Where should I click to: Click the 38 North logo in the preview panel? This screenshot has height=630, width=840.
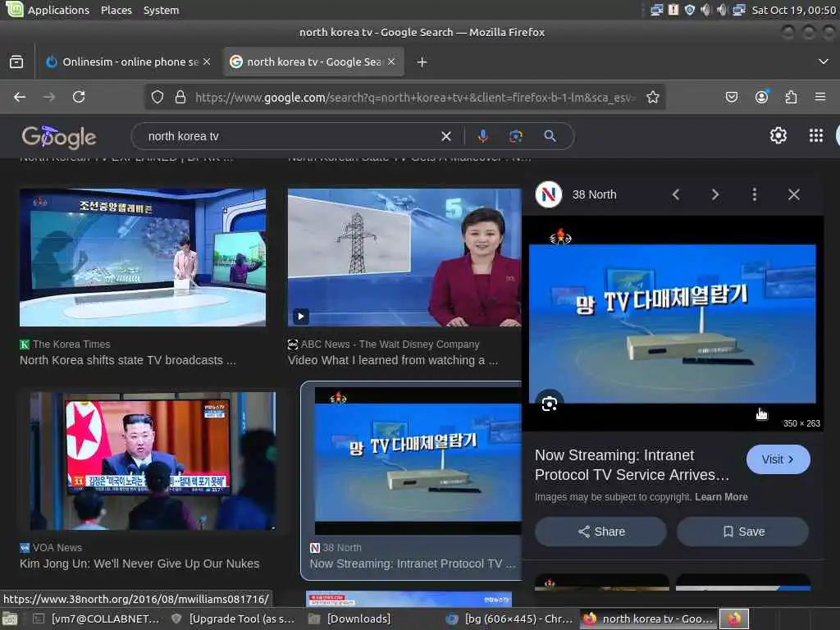pos(549,194)
